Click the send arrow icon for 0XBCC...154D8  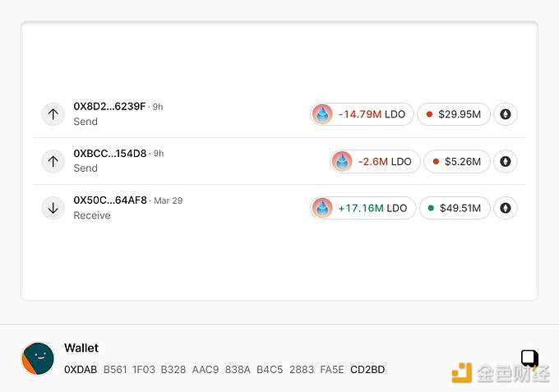(x=53, y=161)
